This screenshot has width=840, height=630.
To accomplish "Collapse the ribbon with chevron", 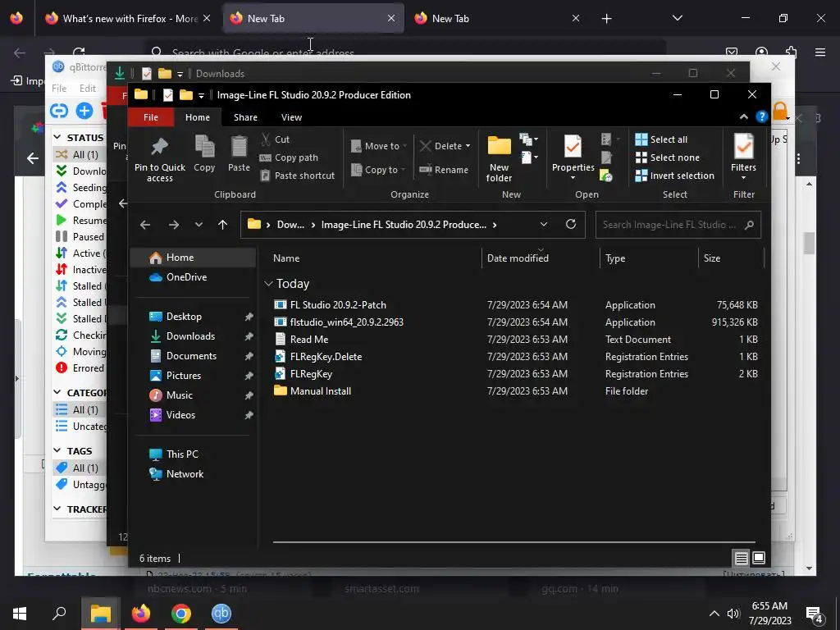I will click(743, 116).
